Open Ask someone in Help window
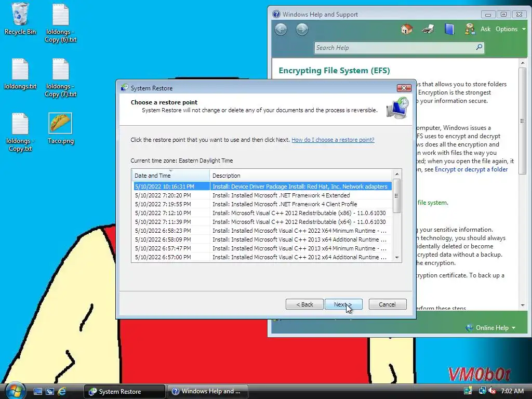 click(x=478, y=29)
